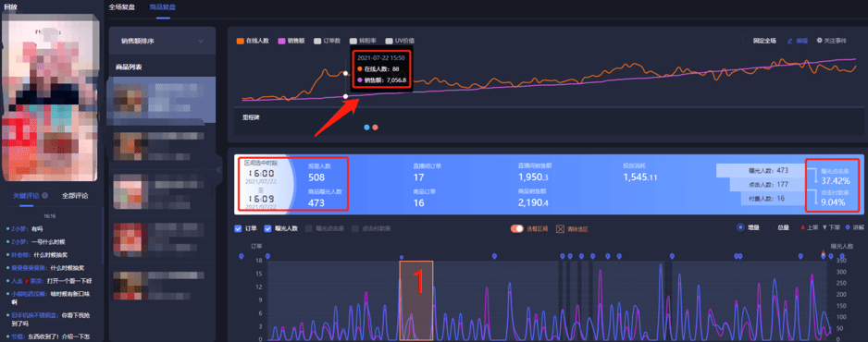
Task: Click the collapse arrow beside product list
Action: click(x=218, y=170)
